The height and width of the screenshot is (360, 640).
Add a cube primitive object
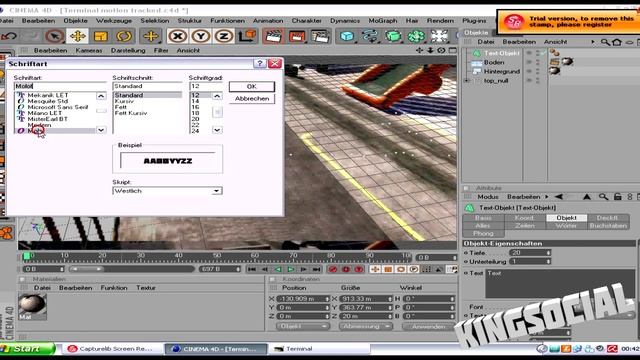click(347, 36)
